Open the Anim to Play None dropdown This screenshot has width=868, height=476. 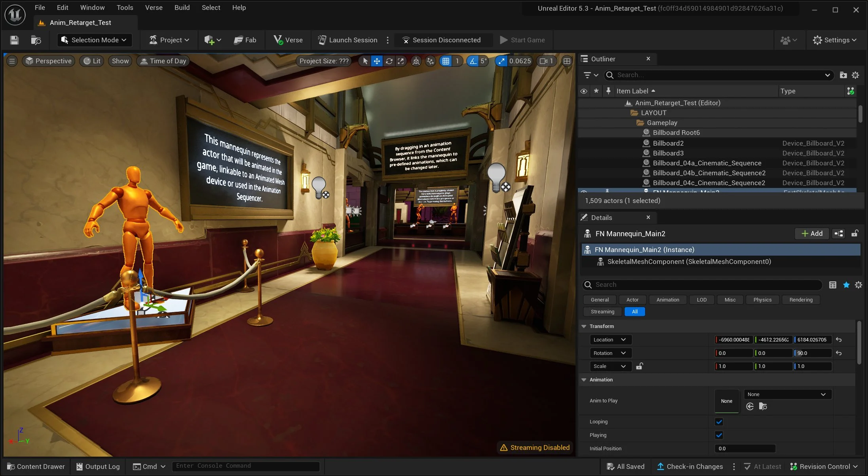[x=788, y=394]
